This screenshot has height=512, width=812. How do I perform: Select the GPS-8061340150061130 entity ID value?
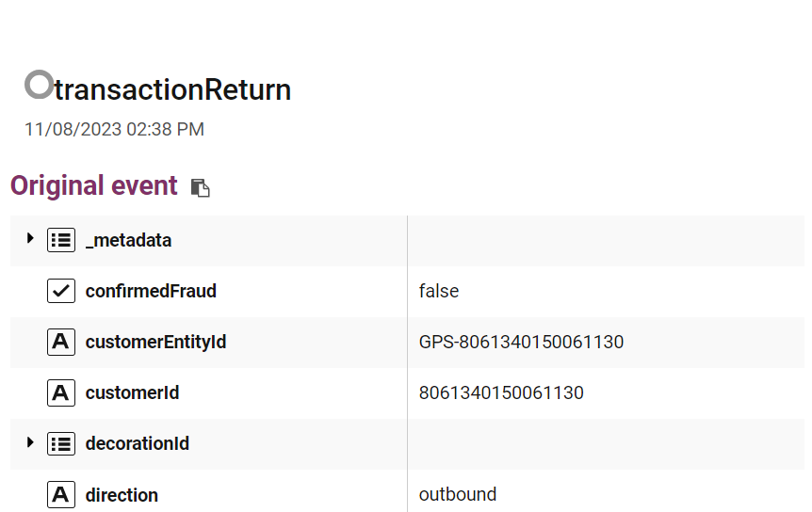[x=521, y=342]
